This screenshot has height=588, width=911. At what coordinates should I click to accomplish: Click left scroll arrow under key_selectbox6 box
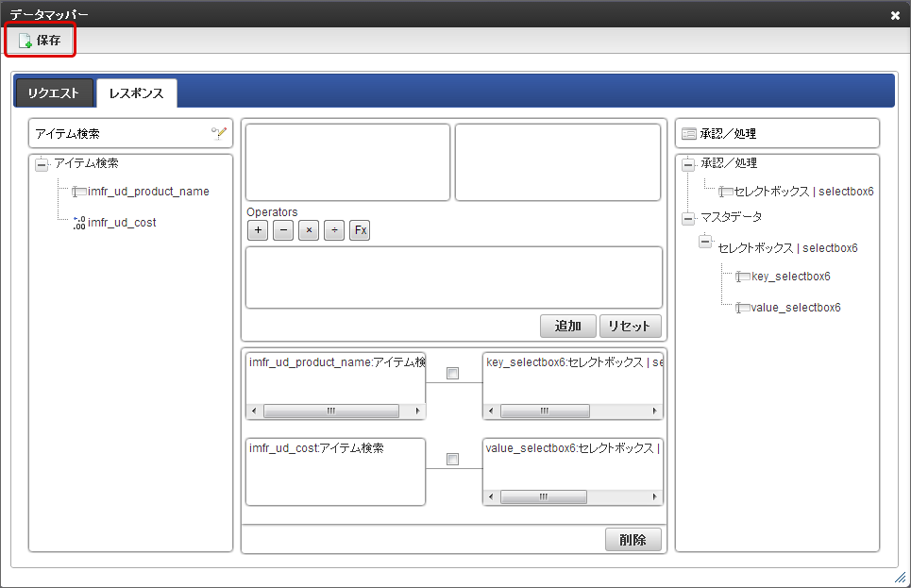(x=490, y=411)
